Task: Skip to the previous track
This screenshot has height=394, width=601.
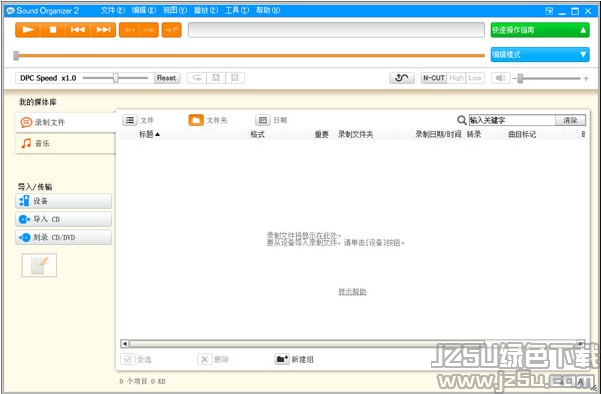Action: pyautogui.click(x=78, y=30)
